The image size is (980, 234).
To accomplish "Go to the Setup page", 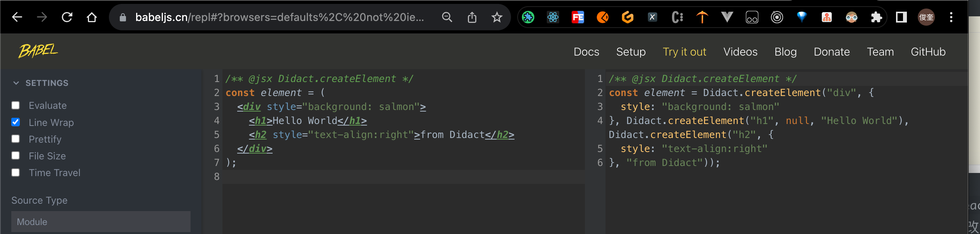I will (631, 52).
